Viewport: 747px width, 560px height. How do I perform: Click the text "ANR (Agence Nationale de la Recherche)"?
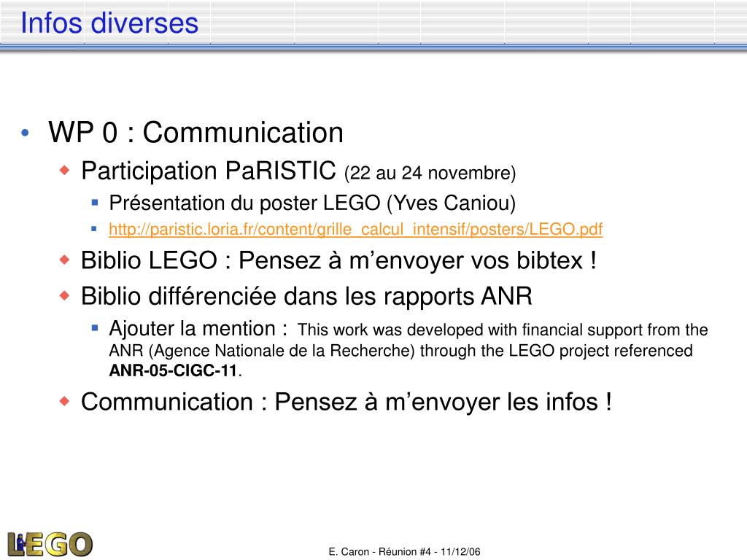point(262,351)
